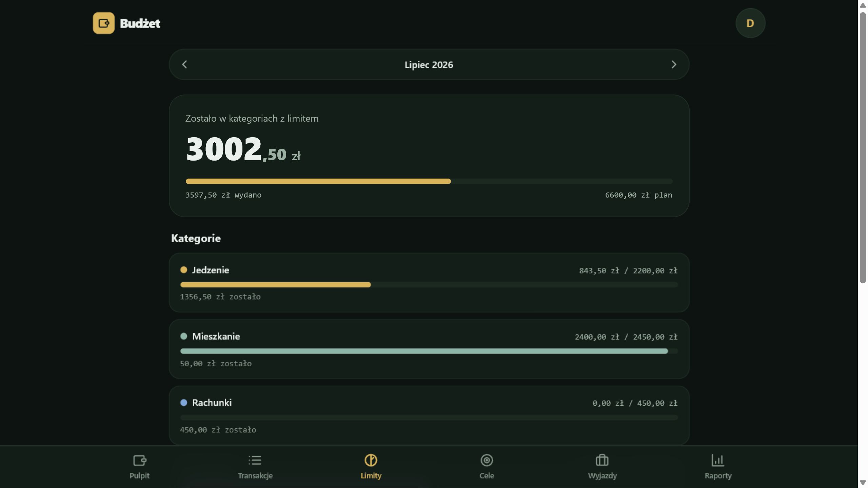Click the Budżet wallet logo icon

point(104,23)
